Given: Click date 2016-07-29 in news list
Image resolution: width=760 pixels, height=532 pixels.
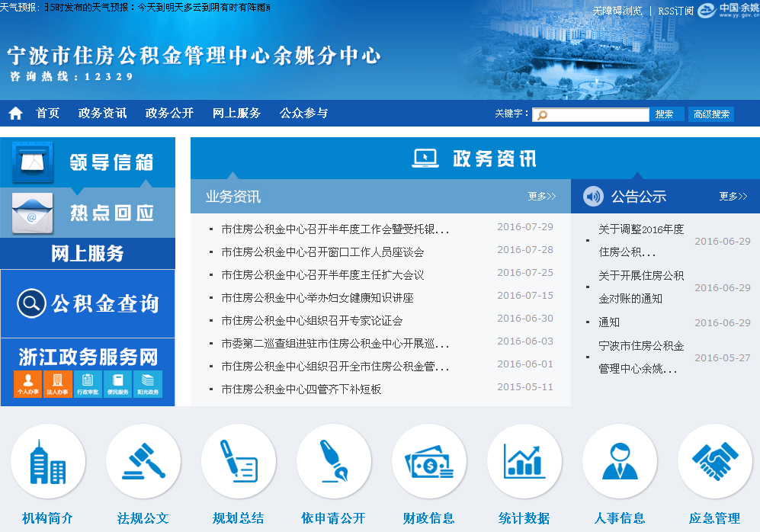Looking at the screenshot, I should tap(525, 227).
